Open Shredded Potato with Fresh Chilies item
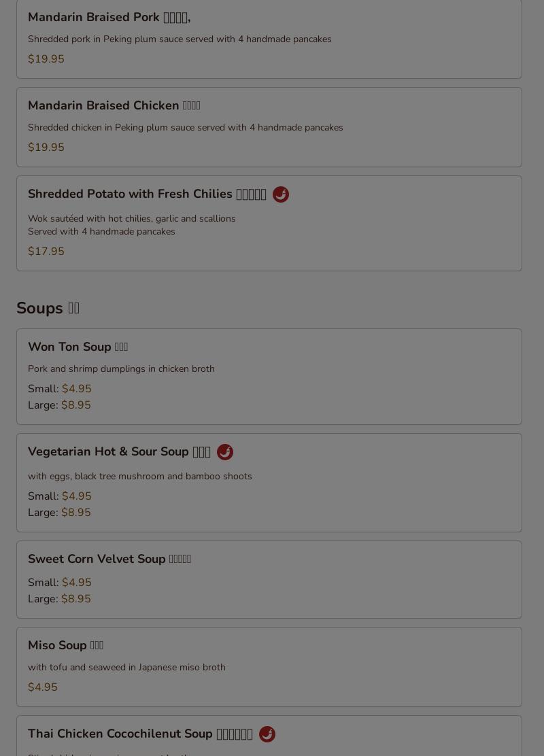The image size is (544, 756). coord(147,194)
